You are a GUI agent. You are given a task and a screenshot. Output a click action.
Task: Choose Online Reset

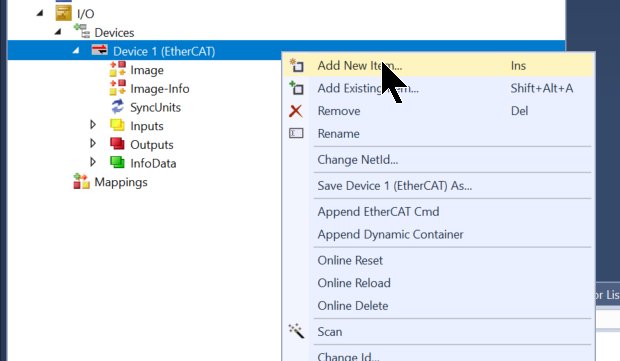pyautogui.click(x=439, y=261)
